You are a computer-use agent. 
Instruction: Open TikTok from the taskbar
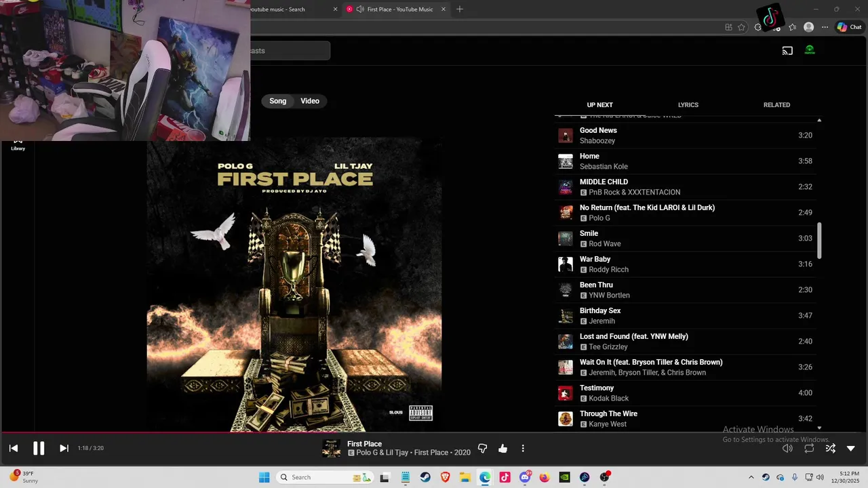tap(505, 477)
